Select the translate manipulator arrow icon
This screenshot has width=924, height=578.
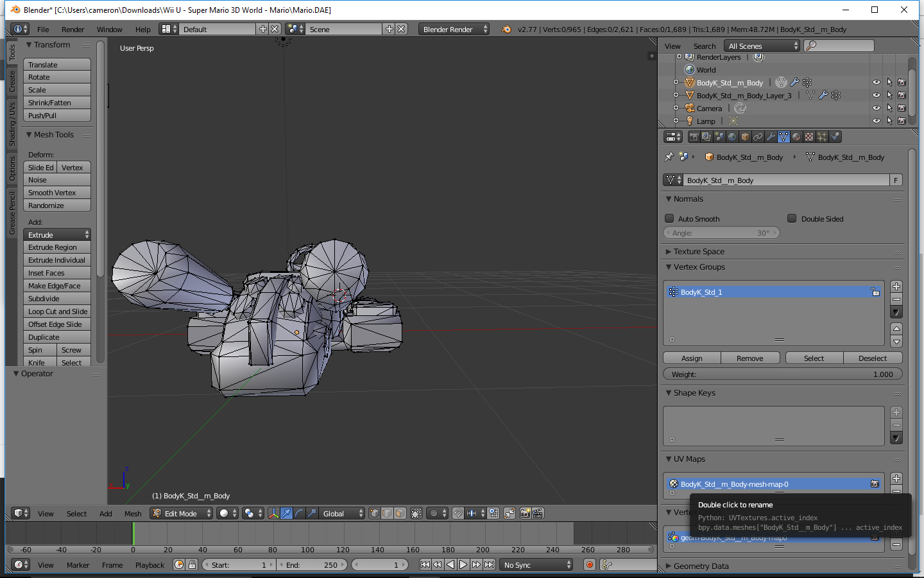(x=286, y=513)
